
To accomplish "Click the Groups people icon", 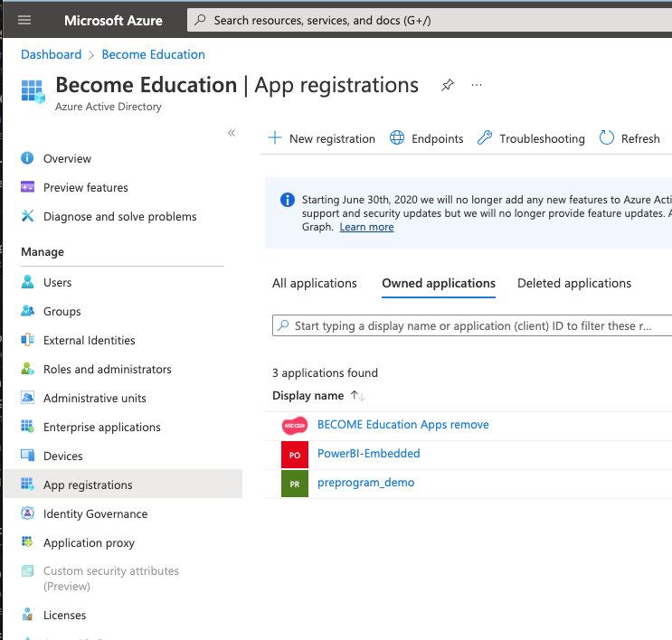I will (x=27, y=311).
